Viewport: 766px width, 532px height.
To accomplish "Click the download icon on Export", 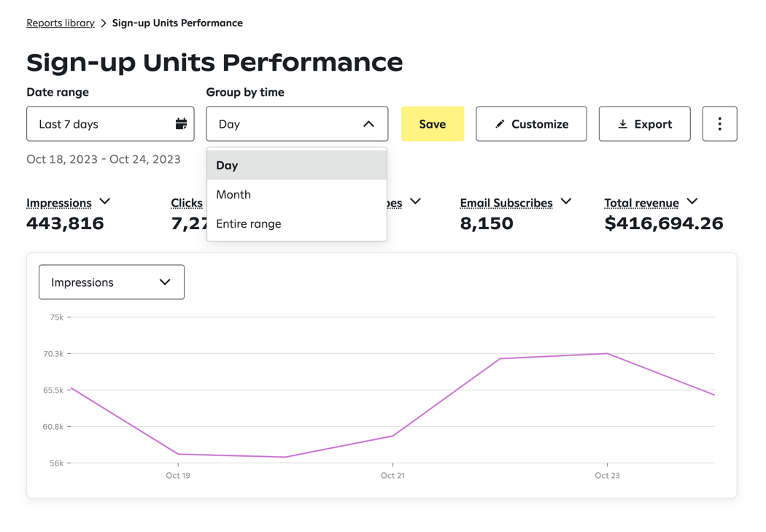I will [x=622, y=124].
